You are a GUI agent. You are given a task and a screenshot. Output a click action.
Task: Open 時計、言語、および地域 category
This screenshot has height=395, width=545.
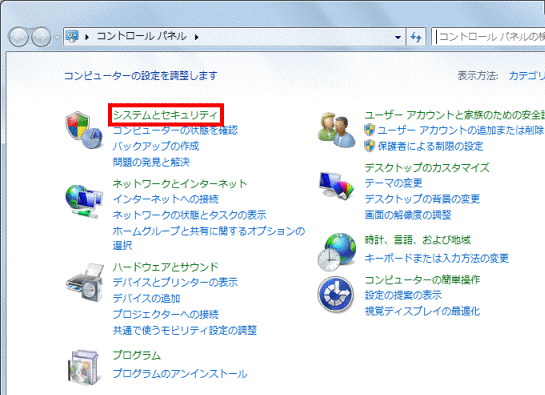pyautogui.click(x=417, y=240)
